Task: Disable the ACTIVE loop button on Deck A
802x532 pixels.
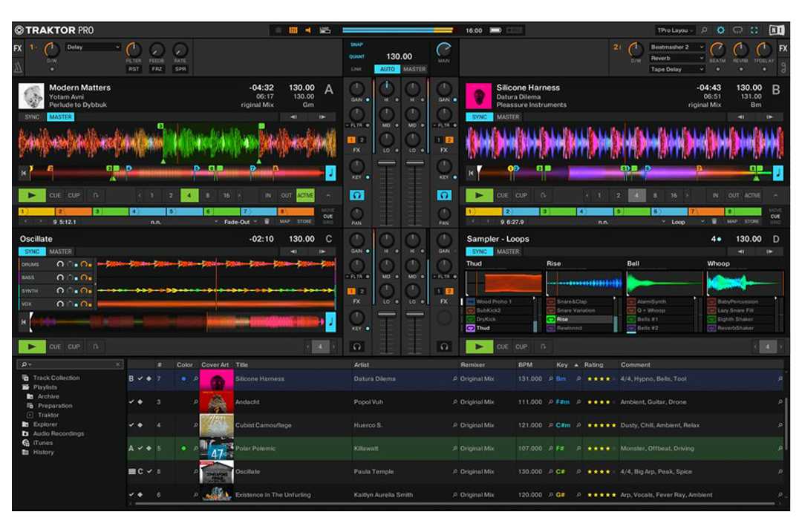Action: pos(305,196)
